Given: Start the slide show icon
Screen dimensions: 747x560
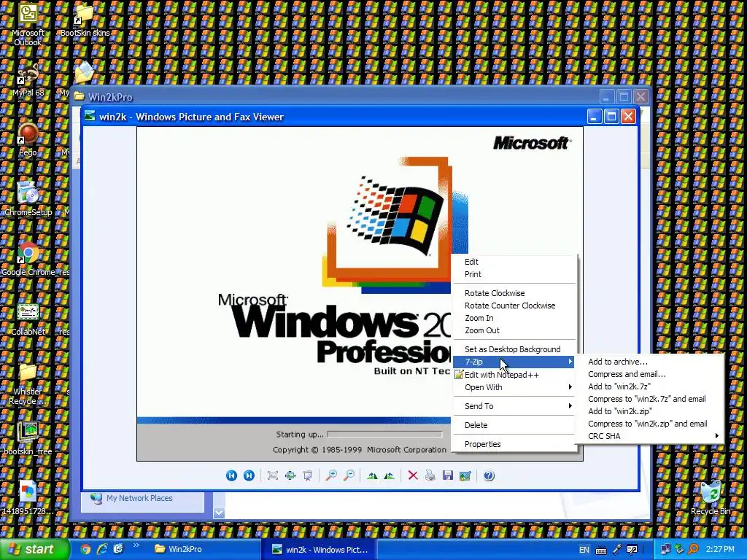Looking at the screenshot, I should pyautogui.click(x=308, y=475).
